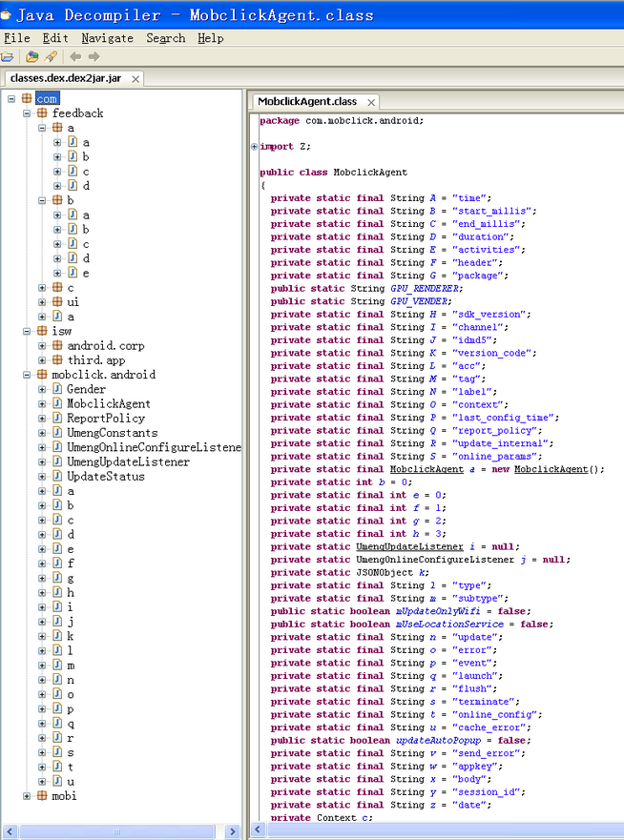This screenshot has height=840, width=624.
Task: Click the tree panel scroll-right arrow
Action: click(x=232, y=831)
